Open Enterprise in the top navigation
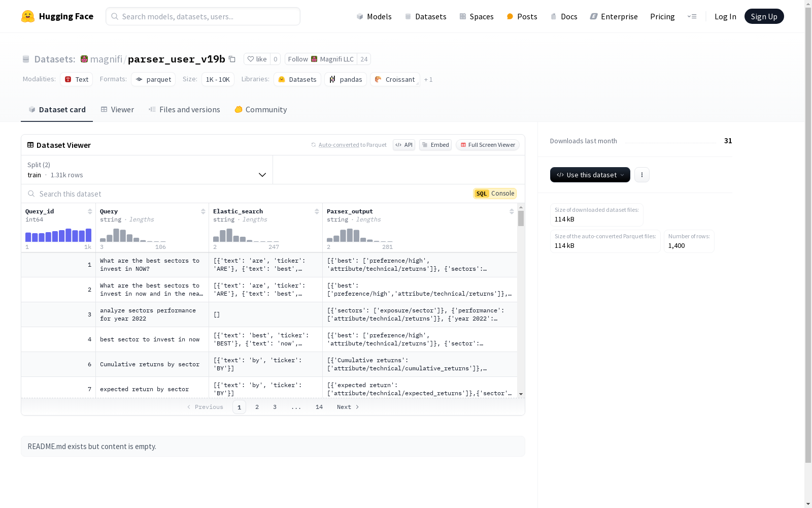The image size is (812, 508). [614, 16]
